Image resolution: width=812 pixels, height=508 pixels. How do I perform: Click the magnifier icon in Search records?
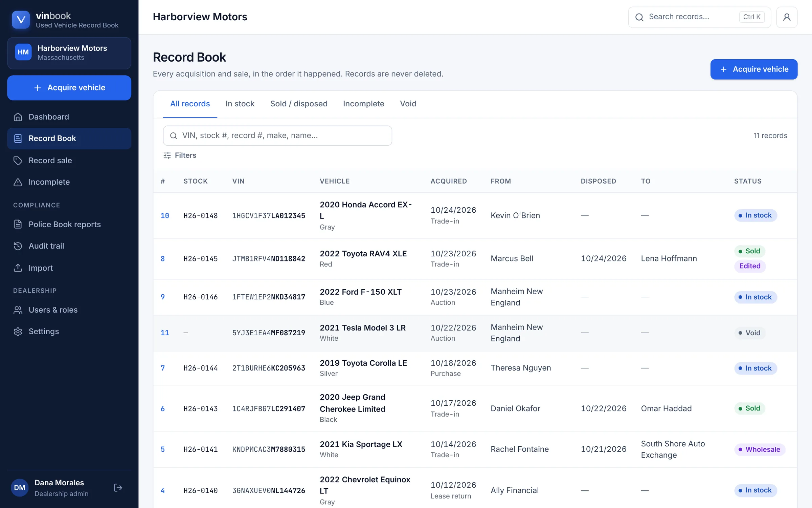click(x=639, y=17)
